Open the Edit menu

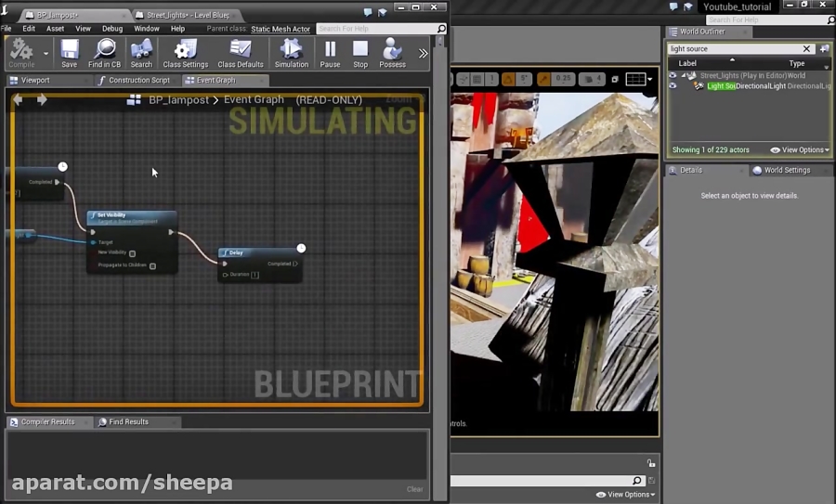click(29, 28)
